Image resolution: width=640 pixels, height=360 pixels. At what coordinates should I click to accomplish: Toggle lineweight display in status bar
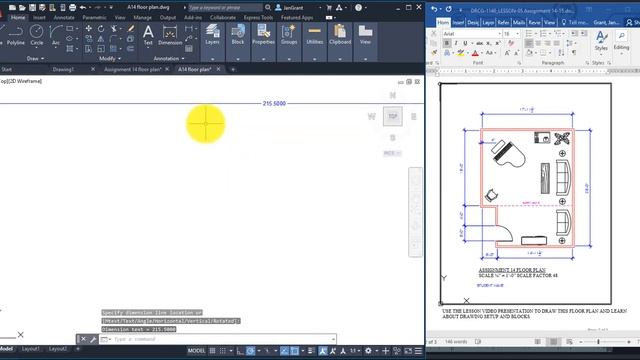311,351
